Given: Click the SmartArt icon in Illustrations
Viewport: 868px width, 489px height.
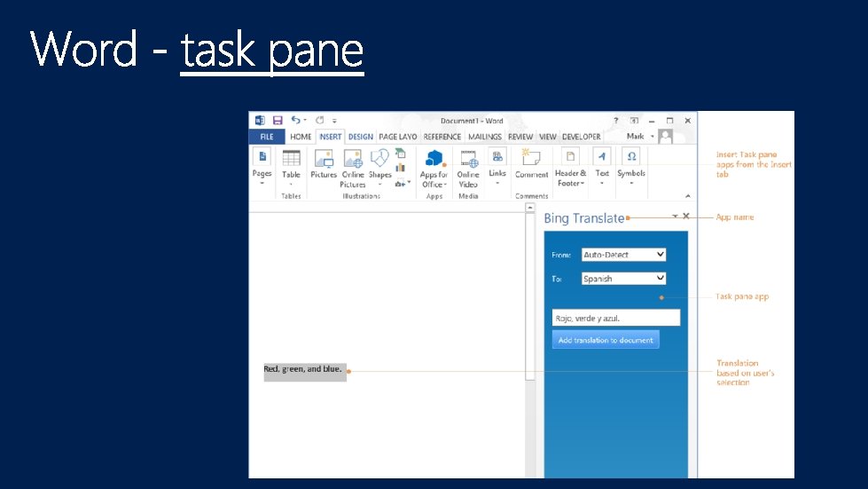Looking at the screenshot, I should 400,154.
